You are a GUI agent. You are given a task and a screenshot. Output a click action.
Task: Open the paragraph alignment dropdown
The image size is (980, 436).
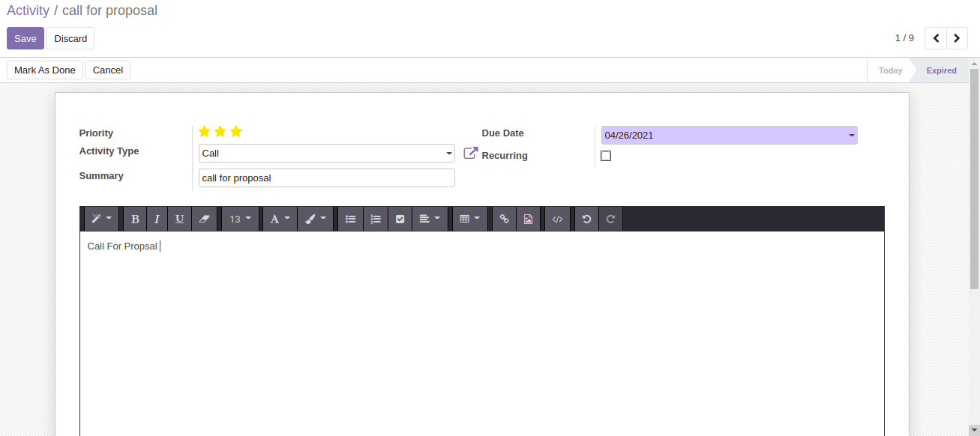click(x=430, y=219)
